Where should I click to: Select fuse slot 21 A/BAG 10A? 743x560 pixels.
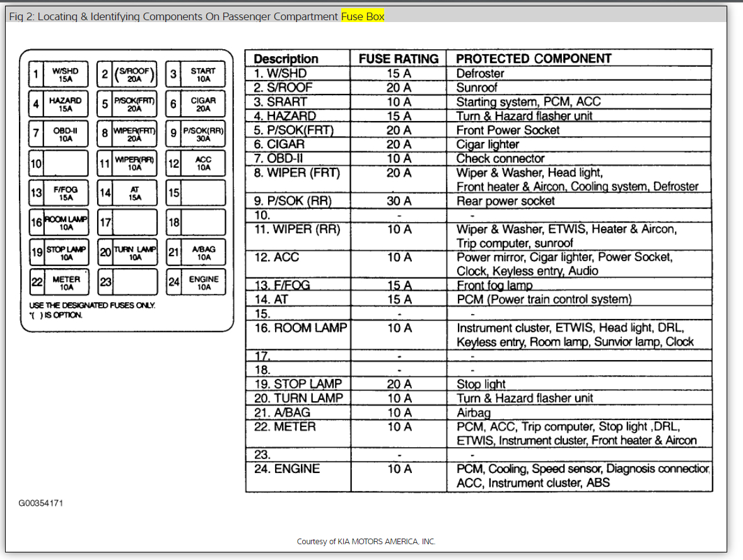point(196,252)
